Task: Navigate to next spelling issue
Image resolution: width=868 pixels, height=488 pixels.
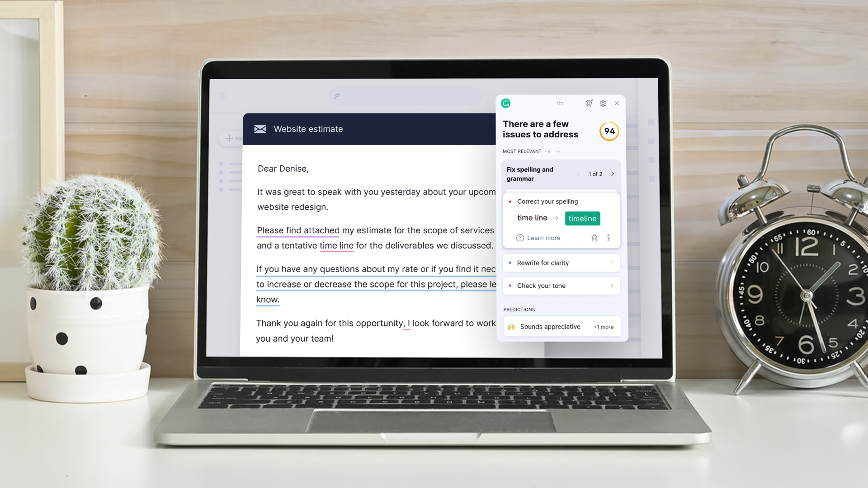Action: [x=612, y=174]
